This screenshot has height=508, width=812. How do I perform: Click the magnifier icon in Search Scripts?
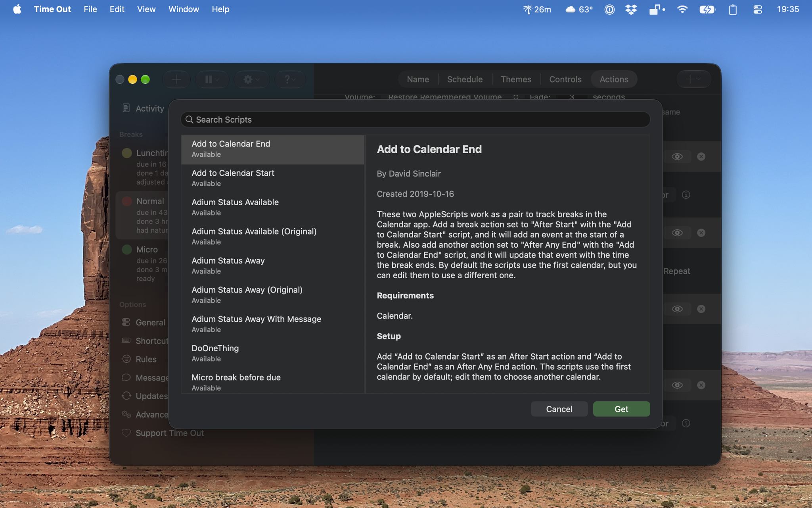190,119
